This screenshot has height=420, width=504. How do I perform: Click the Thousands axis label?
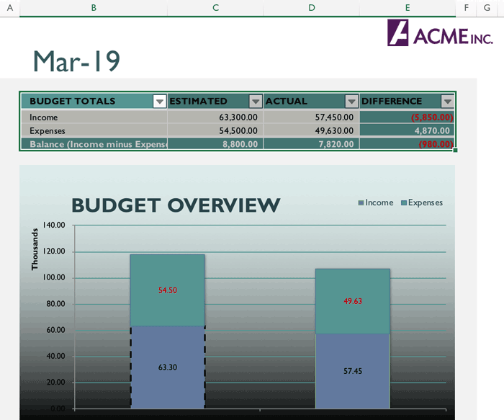click(x=35, y=249)
